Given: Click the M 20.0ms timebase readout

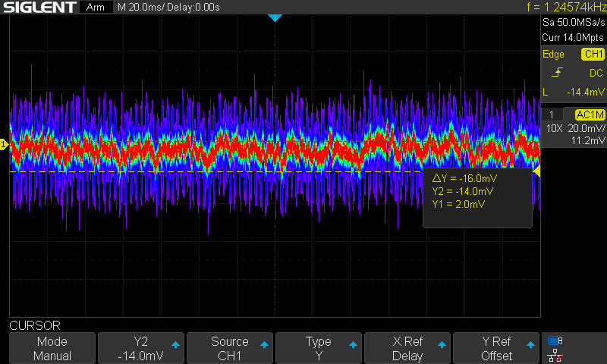Looking at the screenshot, I should pos(142,7).
